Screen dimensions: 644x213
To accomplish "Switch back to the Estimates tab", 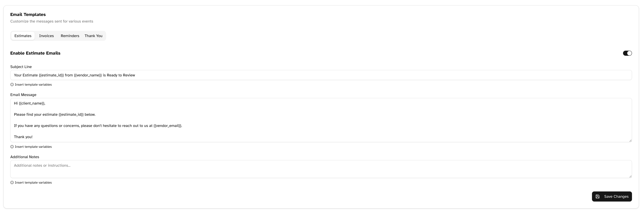I will pyautogui.click(x=23, y=36).
